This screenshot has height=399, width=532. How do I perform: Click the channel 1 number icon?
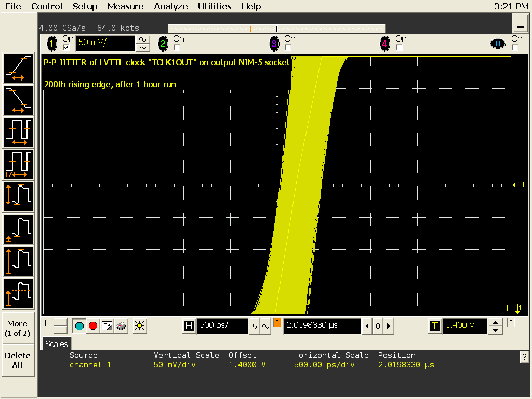point(52,44)
